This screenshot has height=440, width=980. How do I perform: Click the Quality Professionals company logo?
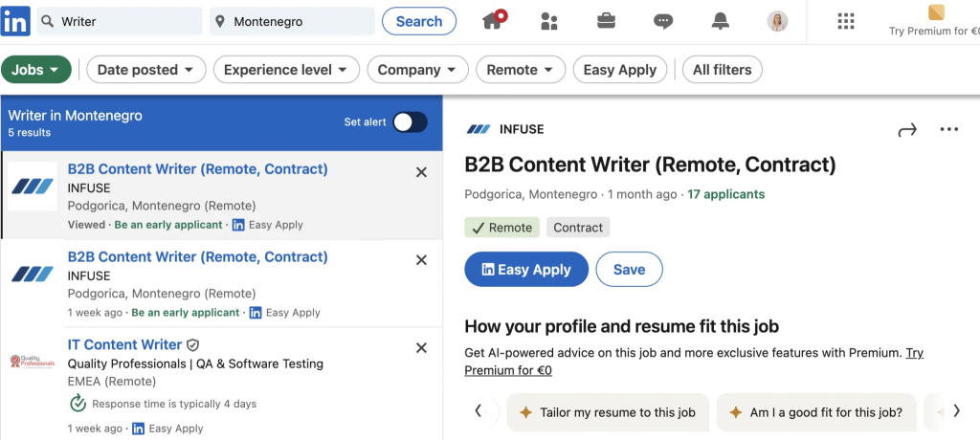coord(33,362)
